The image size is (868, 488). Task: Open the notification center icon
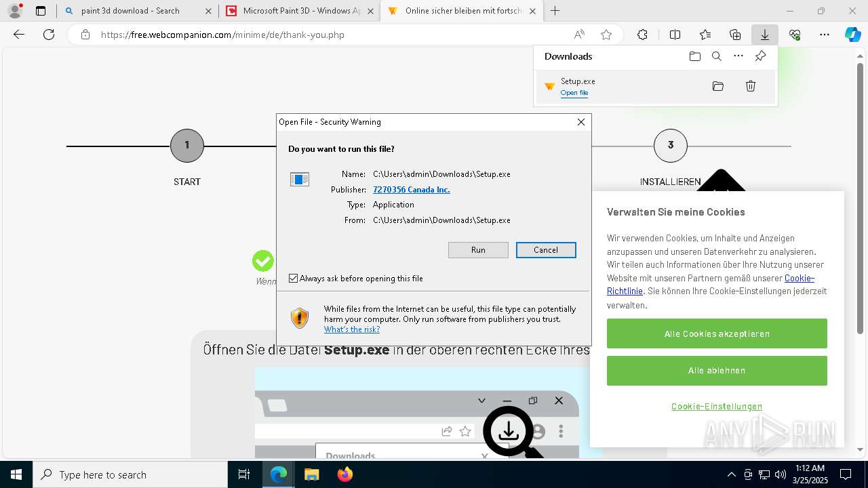point(846,474)
